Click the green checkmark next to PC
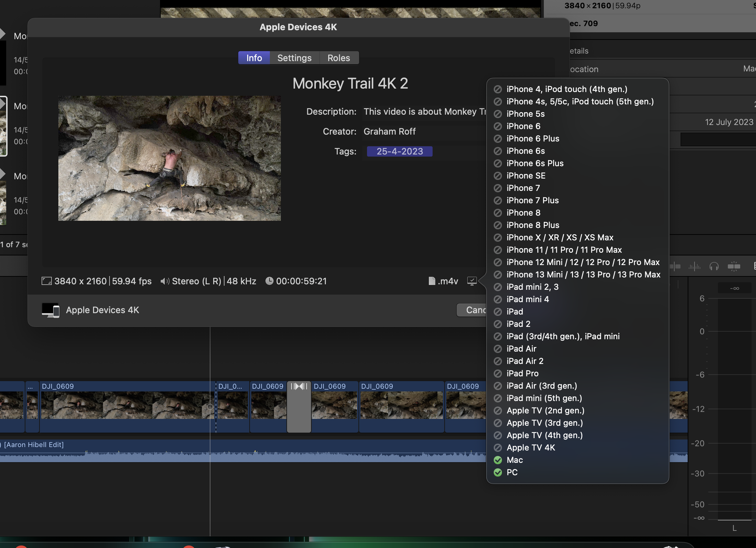The width and height of the screenshot is (756, 548). pyautogui.click(x=498, y=472)
